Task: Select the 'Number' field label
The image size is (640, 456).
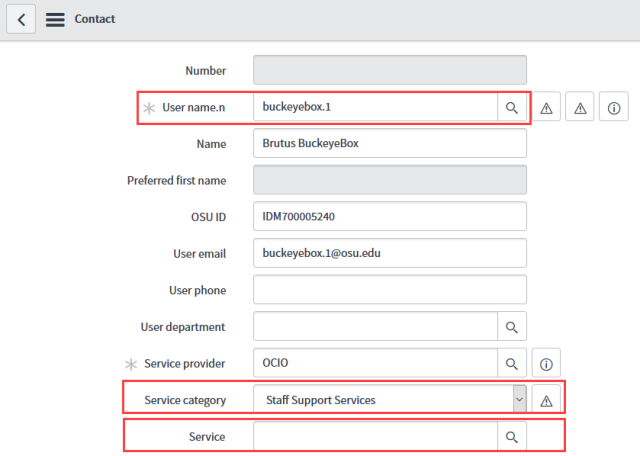Action: coord(206,71)
